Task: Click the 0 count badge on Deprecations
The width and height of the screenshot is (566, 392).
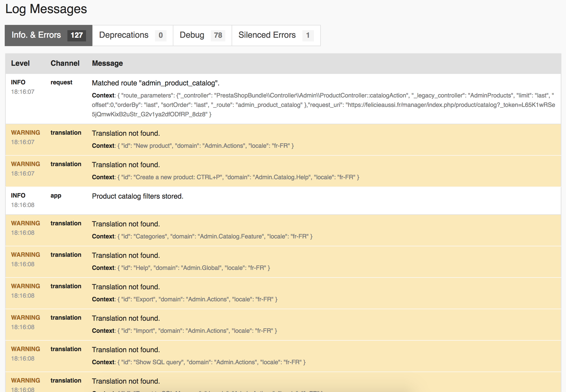Action: (x=161, y=35)
